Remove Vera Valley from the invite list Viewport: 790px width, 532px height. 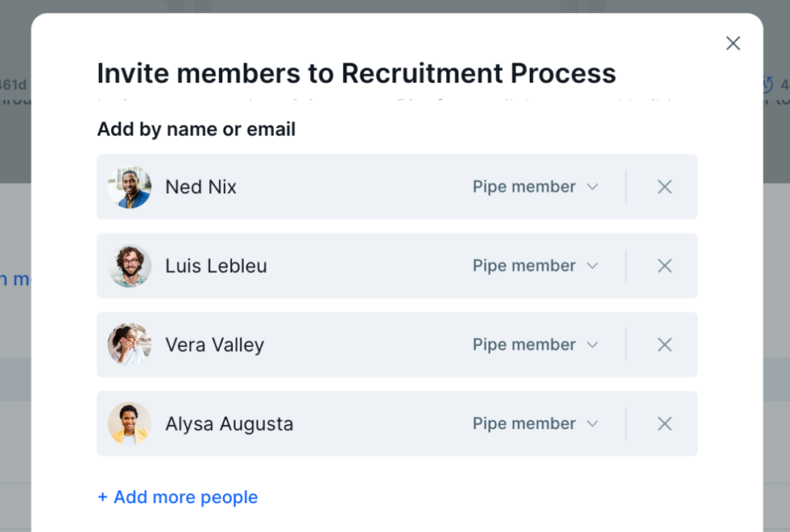point(664,345)
